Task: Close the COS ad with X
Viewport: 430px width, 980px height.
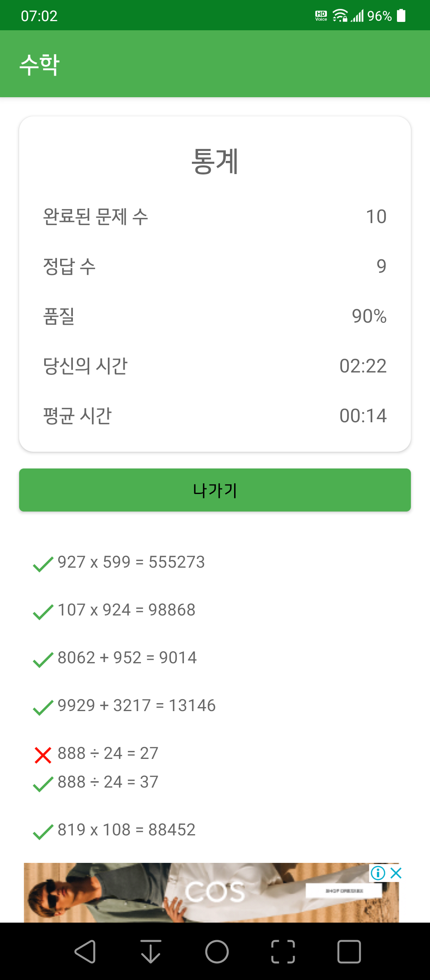Action: pyautogui.click(x=396, y=873)
